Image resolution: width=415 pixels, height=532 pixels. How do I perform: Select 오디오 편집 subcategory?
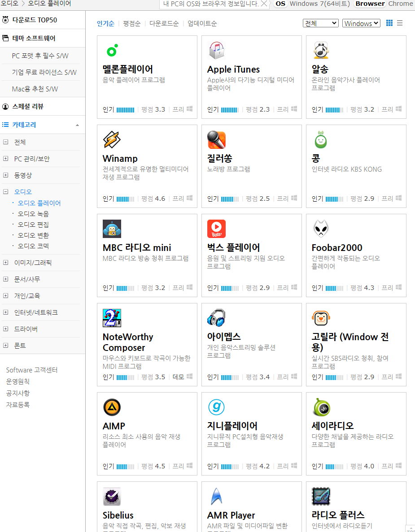click(33, 225)
